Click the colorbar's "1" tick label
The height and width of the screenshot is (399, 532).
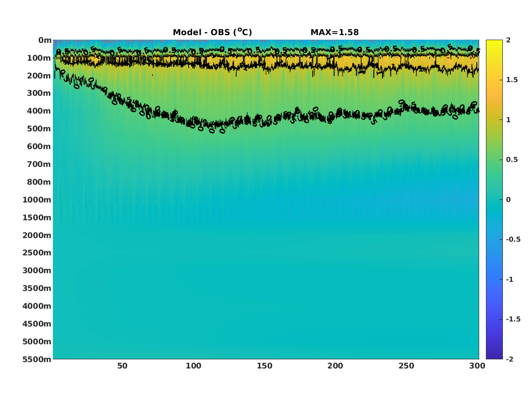[508, 120]
